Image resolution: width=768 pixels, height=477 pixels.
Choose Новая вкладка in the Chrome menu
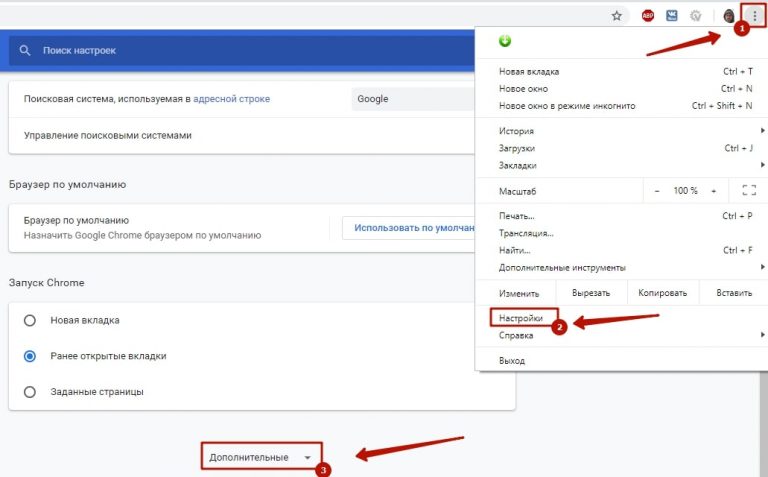pos(621,72)
